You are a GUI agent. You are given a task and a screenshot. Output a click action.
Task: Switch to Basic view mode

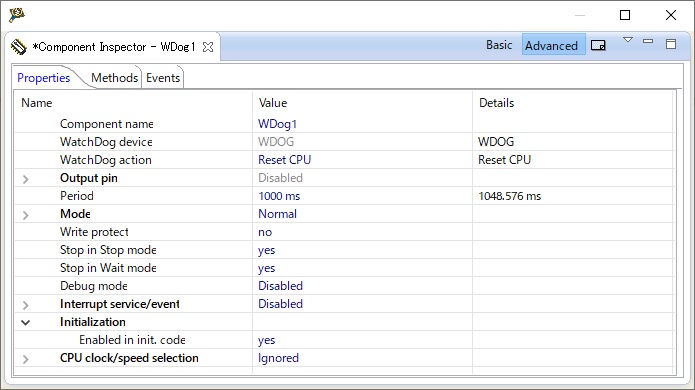coord(499,45)
